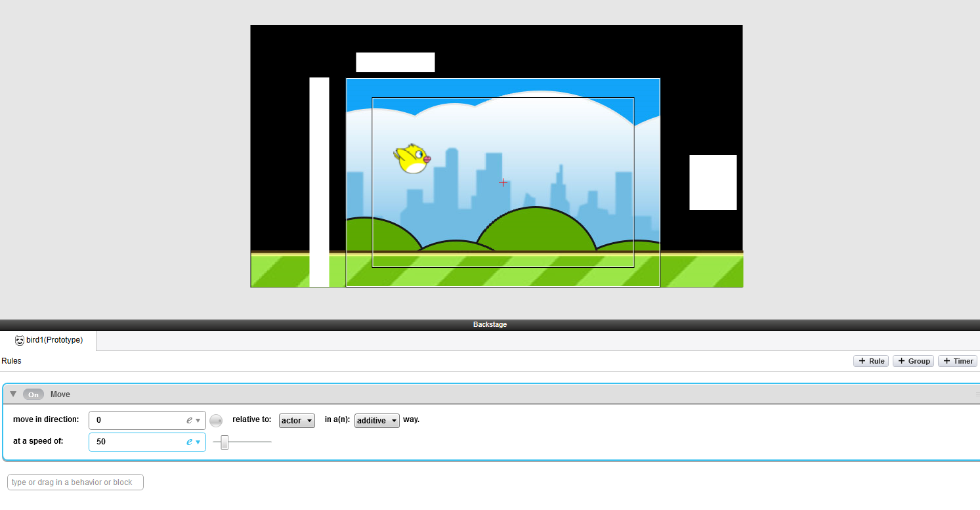Viewport: 980px width, 510px height.
Task: Collapse the Move behavior with its triangle
Action: 13,394
